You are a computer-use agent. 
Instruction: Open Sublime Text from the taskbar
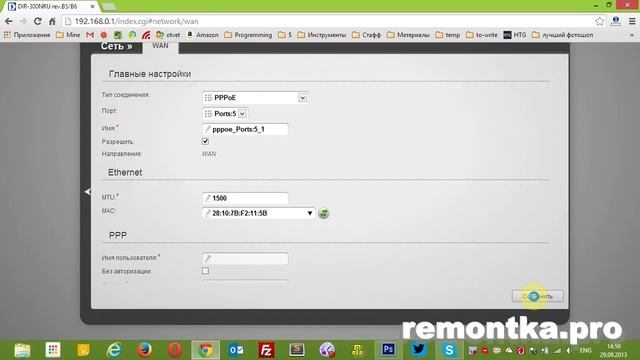(x=297, y=350)
